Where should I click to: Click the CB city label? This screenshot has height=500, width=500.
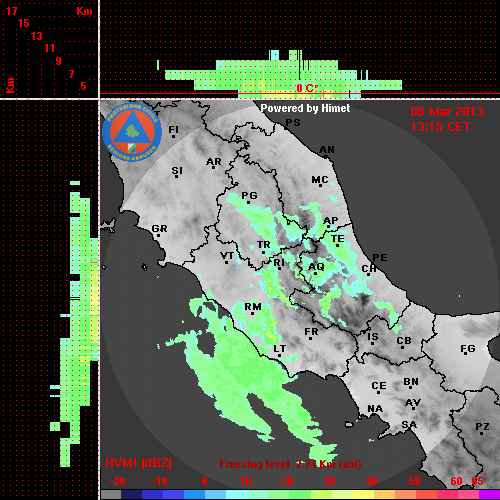click(x=404, y=341)
